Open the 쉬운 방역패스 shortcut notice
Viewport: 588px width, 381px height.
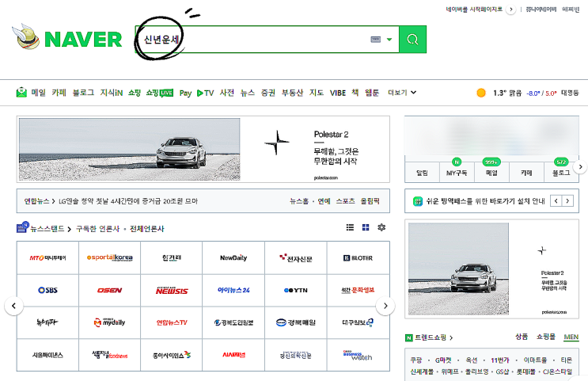click(x=485, y=201)
